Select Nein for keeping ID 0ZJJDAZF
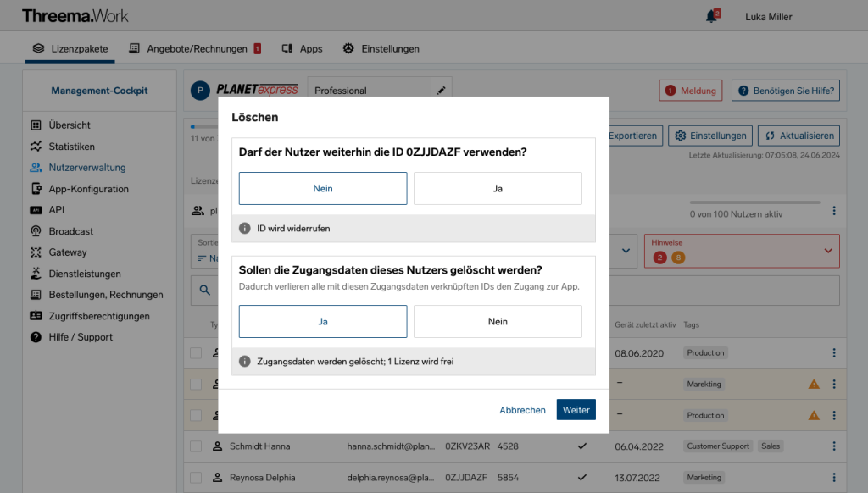Viewport: 868px width, 493px height. [323, 188]
